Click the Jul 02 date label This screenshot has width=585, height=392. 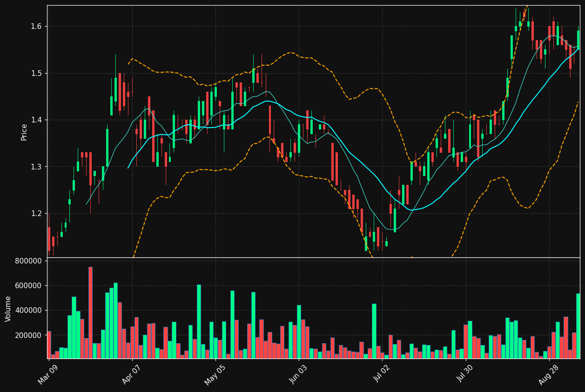pos(382,374)
